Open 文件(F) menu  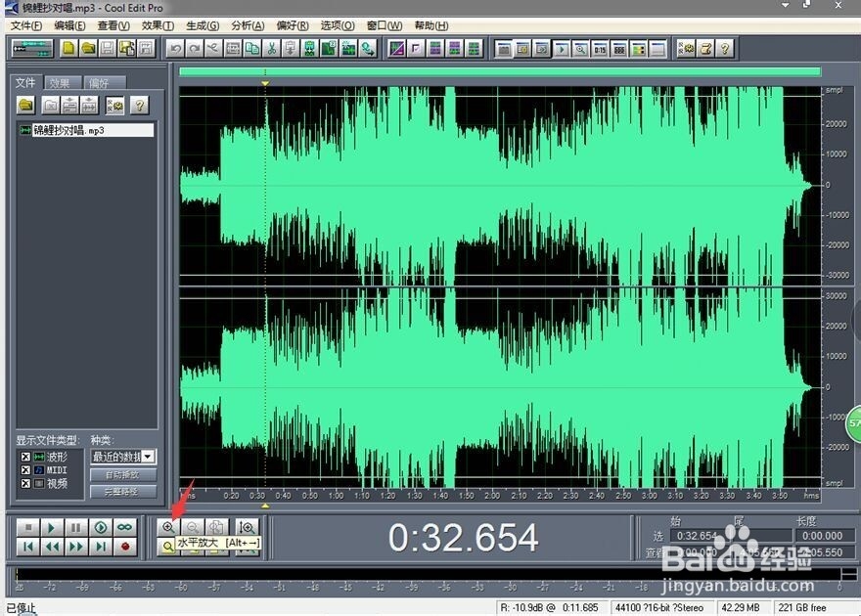(25, 25)
